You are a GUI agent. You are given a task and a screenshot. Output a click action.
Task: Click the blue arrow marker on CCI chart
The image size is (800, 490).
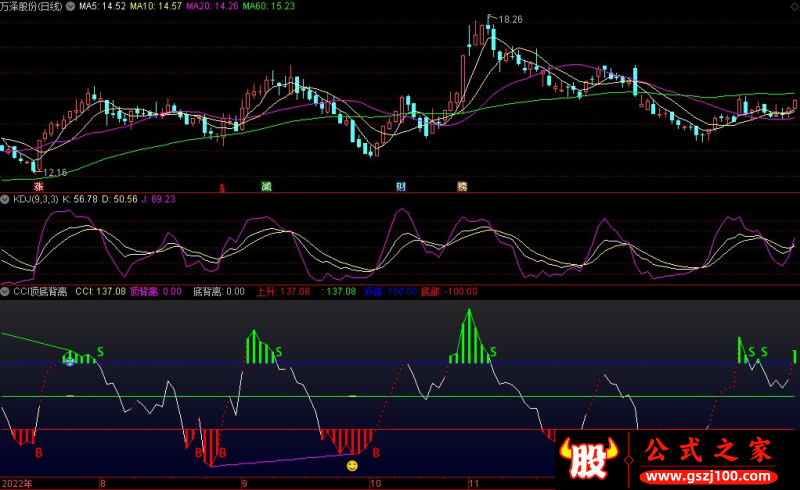click(x=69, y=359)
